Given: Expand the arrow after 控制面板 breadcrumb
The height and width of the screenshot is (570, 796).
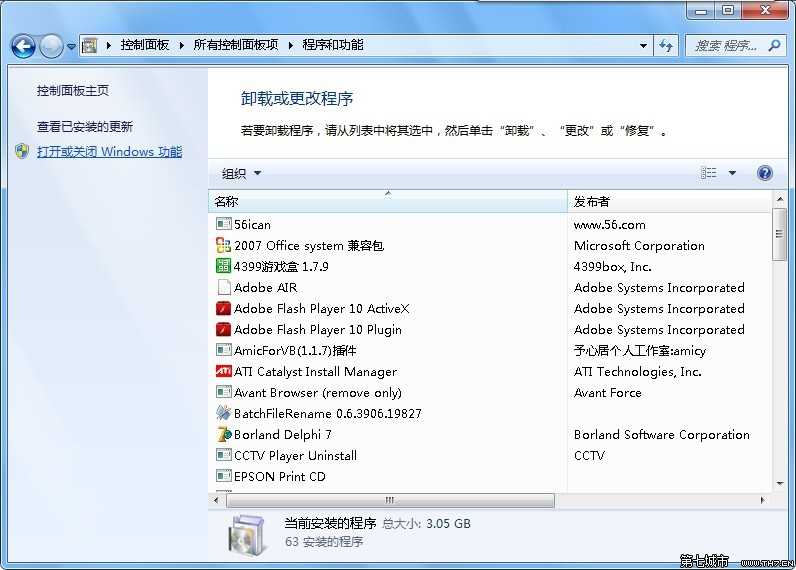Looking at the screenshot, I should click(181, 45).
